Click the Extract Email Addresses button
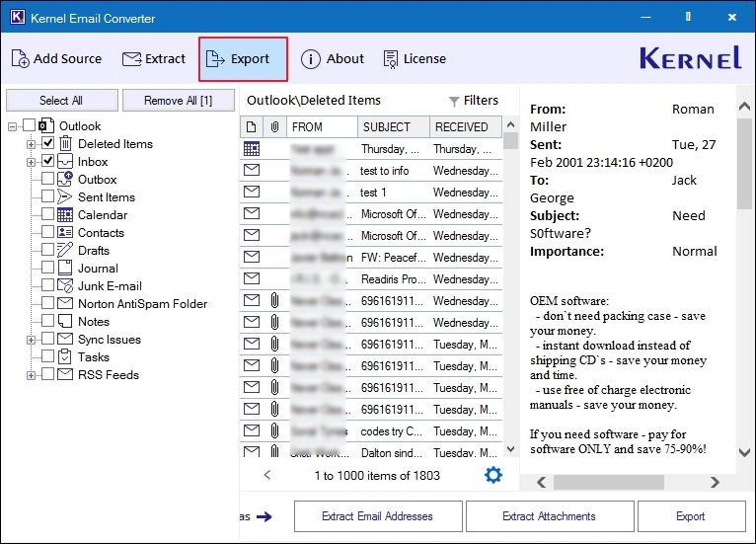This screenshot has width=756, height=544. tap(378, 516)
